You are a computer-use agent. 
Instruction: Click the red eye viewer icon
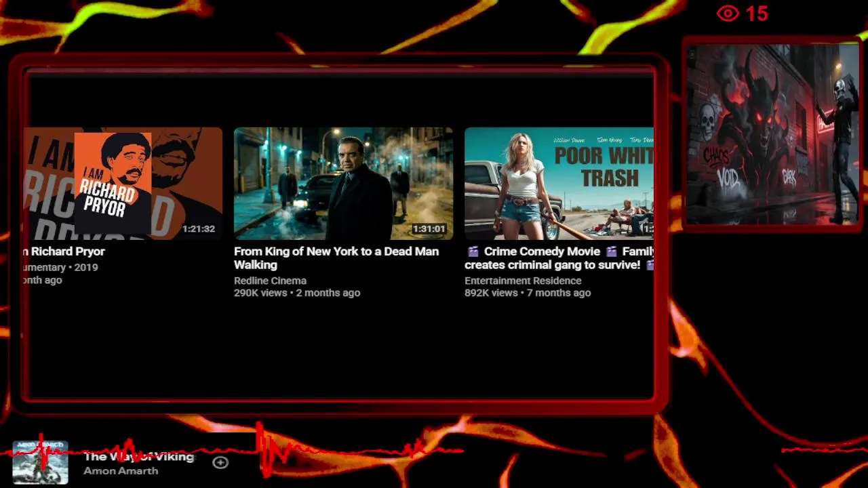pyautogui.click(x=728, y=14)
